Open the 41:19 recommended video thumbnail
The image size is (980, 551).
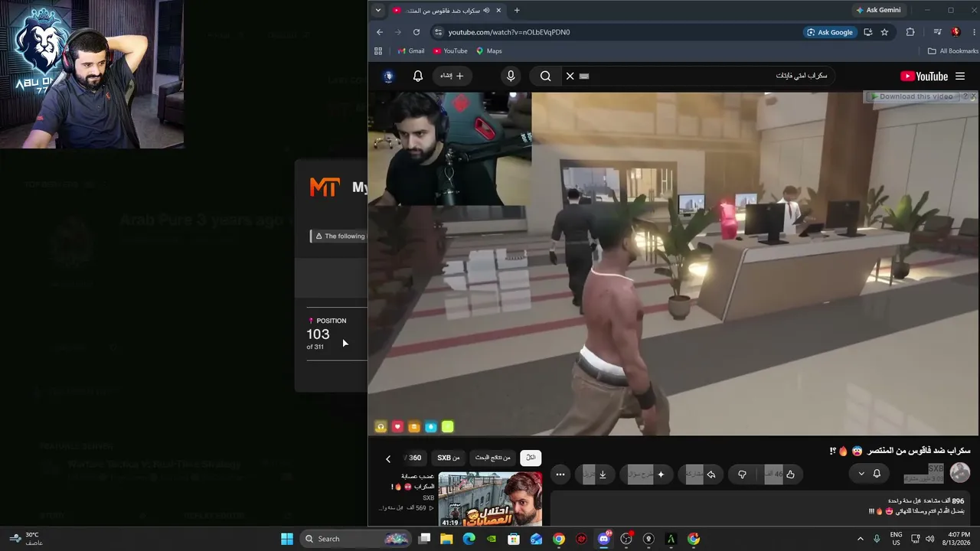pyautogui.click(x=490, y=500)
